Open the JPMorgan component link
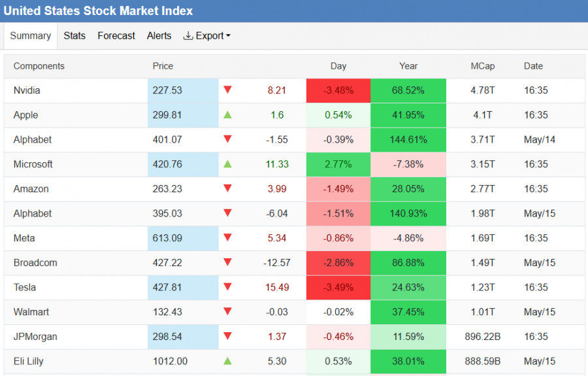 (35, 337)
